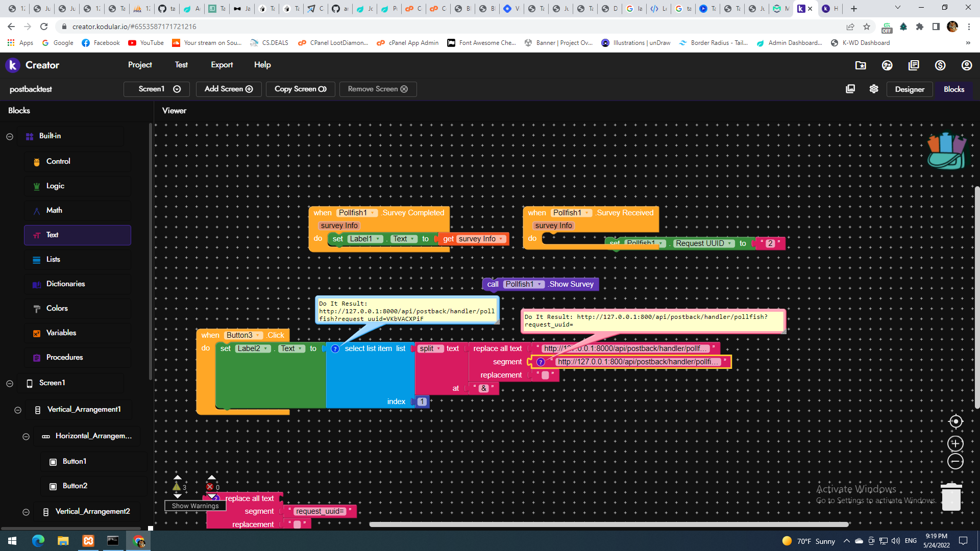Image resolution: width=980 pixels, height=551 pixels.
Task: Select the Text blocks category
Action: pos(77,235)
